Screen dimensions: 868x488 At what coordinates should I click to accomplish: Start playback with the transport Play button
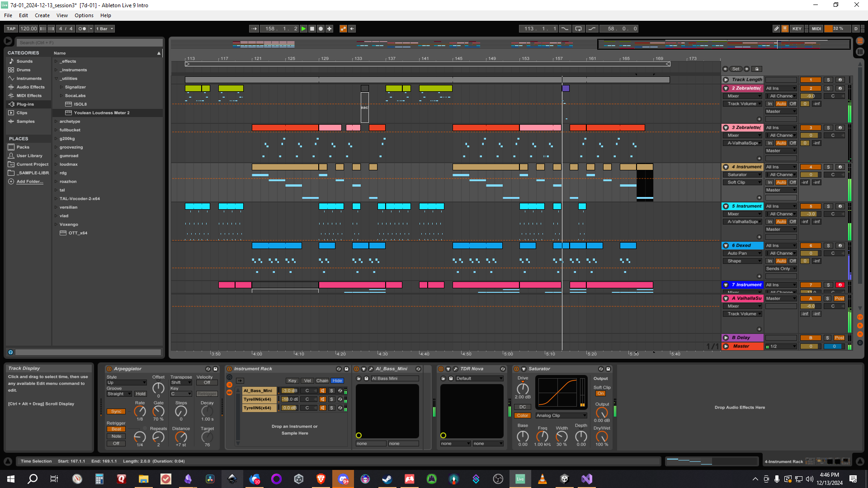[303, 28]
